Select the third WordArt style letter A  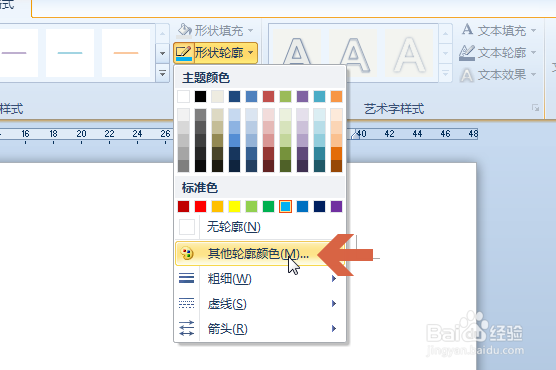[x=409, y=53]
